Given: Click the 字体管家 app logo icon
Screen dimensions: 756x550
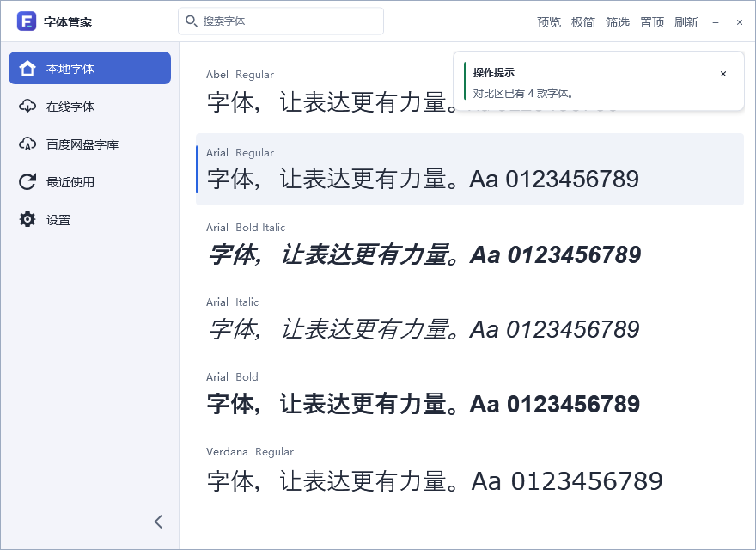Looking at the screenshot, I should tap(27, 21).
